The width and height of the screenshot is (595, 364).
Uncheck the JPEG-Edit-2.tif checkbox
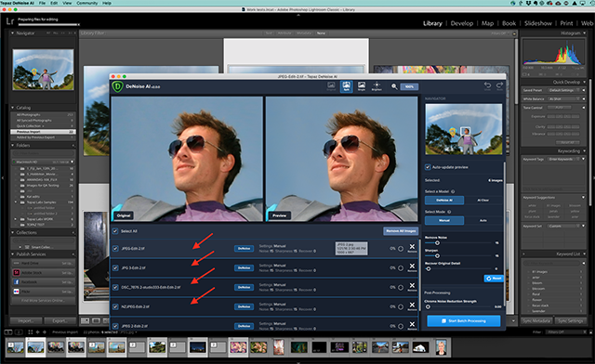(115, 249)
